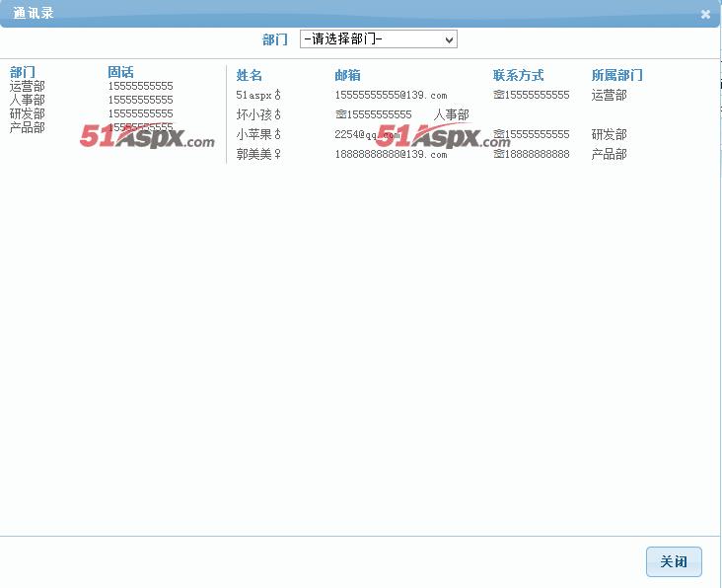Open the 请选择部门 department dropdown

point(378,39)
